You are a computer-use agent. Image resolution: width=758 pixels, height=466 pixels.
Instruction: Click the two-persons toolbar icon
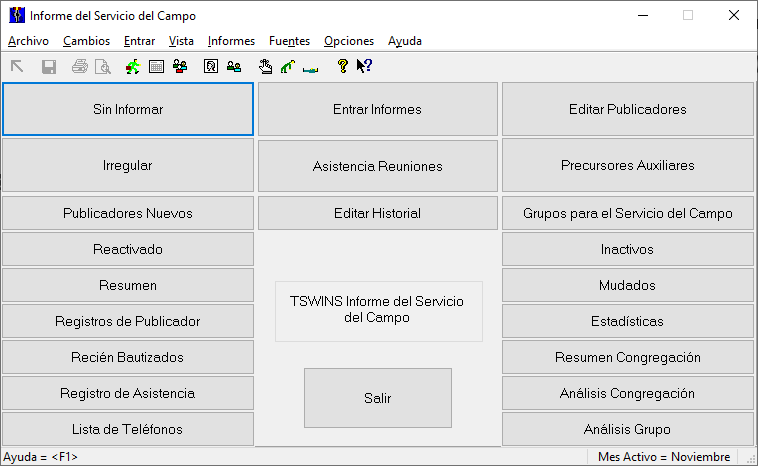coord(234,67)
